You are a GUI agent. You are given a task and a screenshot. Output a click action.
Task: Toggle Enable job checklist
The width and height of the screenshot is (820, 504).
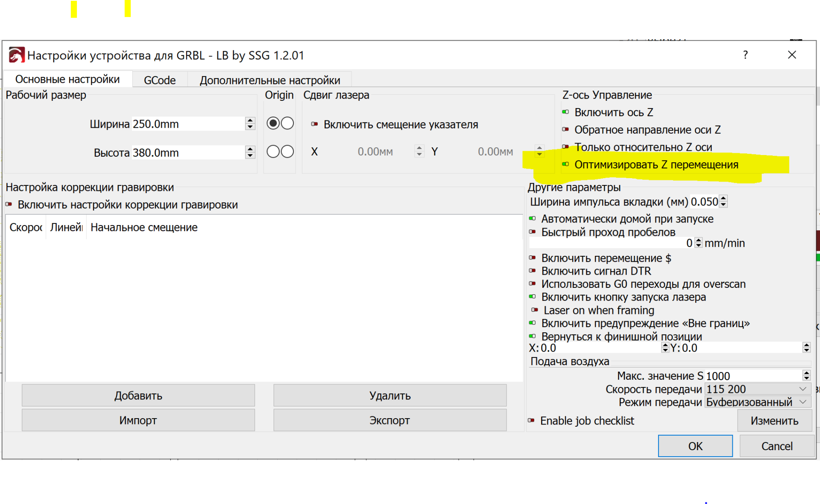point(531,421)
